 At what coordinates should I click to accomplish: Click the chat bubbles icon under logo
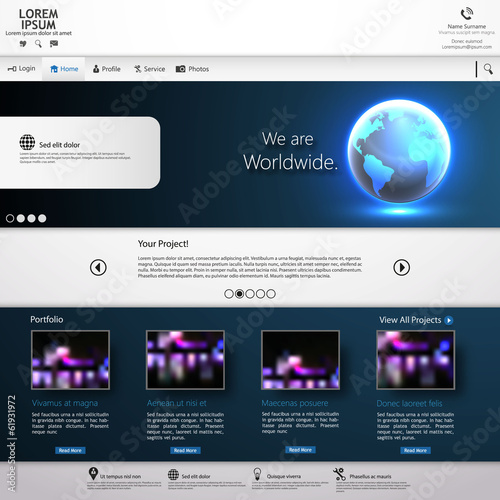23,44
